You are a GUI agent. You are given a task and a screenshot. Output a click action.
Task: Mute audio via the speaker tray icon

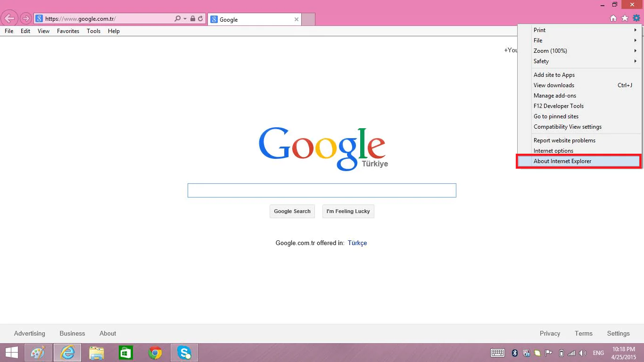[582, 353]
